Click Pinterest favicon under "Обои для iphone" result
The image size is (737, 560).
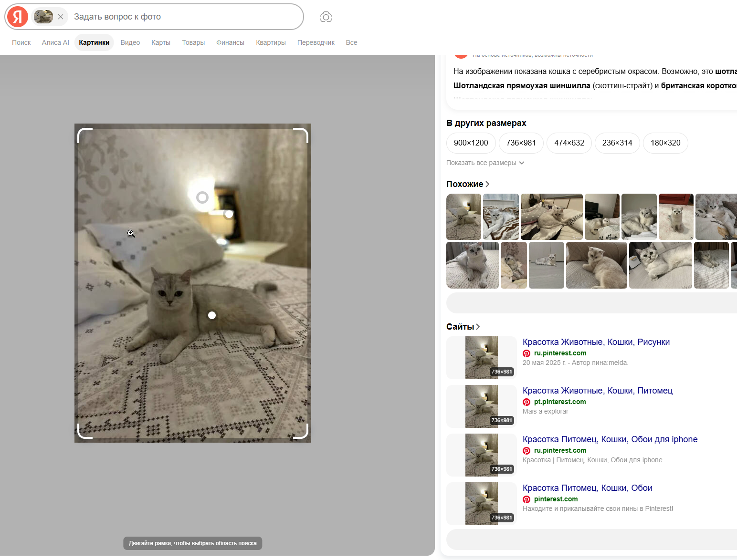pos(526,451)
